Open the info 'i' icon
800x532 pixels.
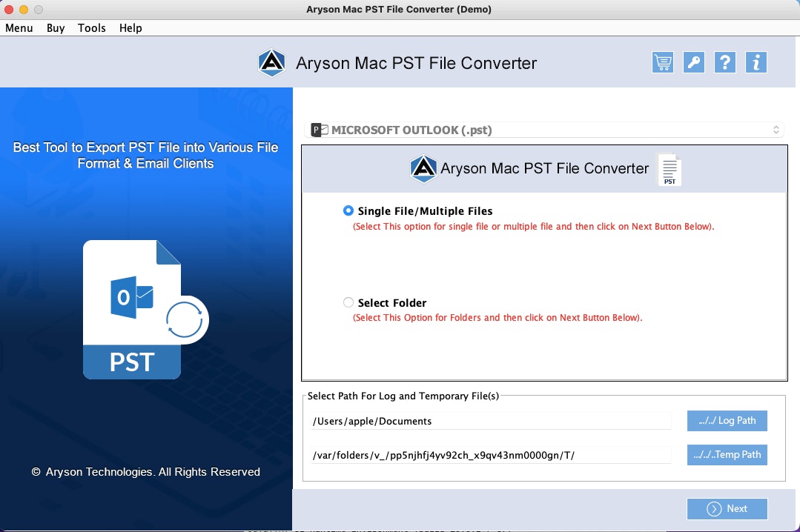click(756, 62)
